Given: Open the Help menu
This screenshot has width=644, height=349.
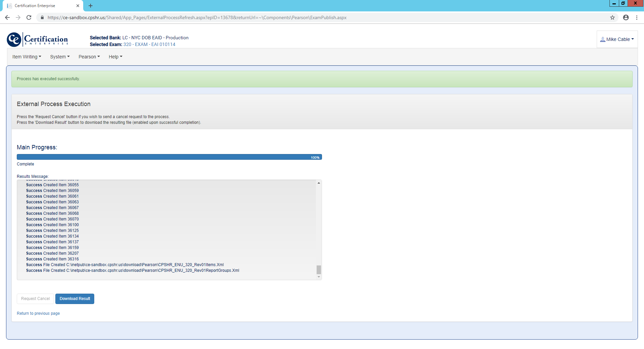Looking at the screenshot, I should point(115,57).
